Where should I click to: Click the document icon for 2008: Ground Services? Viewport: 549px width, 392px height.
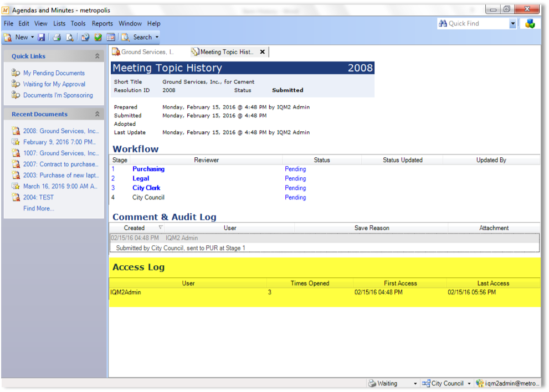click(16, 131)
